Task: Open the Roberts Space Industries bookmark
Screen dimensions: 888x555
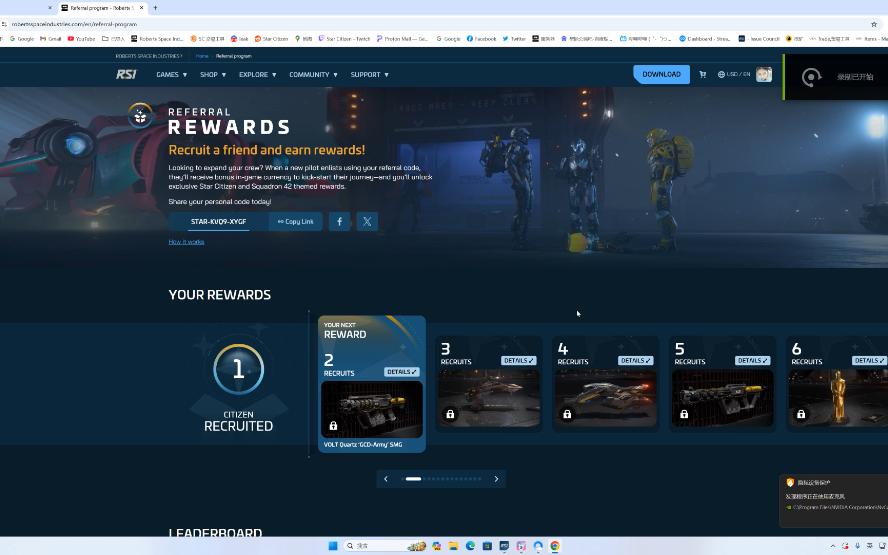Action: coord(157,39)
